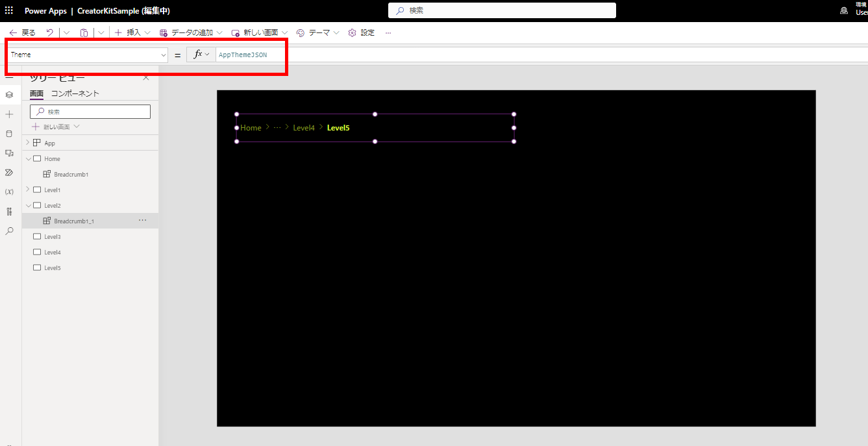Select the Insert (plus) sidebar icon
Viewport: 868px width, 446px height.
(9, 114)
